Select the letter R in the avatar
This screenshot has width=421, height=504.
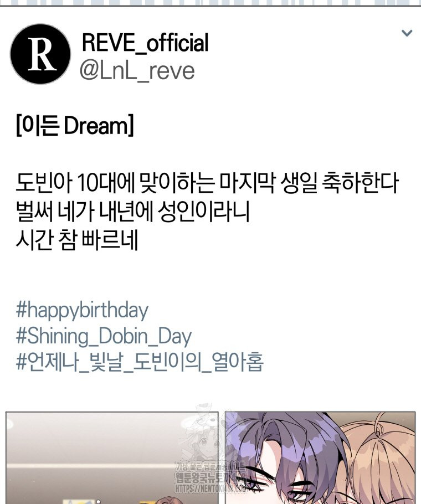[x=42, y=54]
